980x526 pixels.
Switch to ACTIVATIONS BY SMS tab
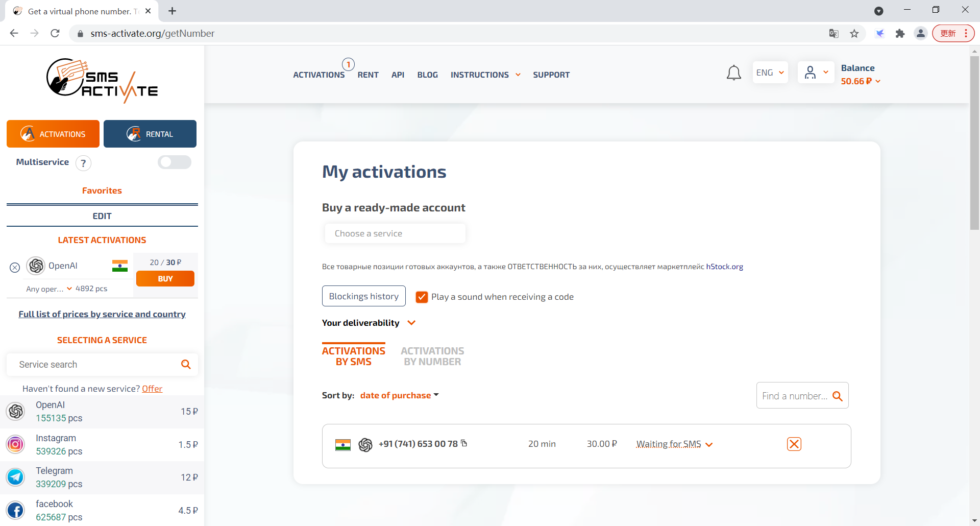click(353, 356)
